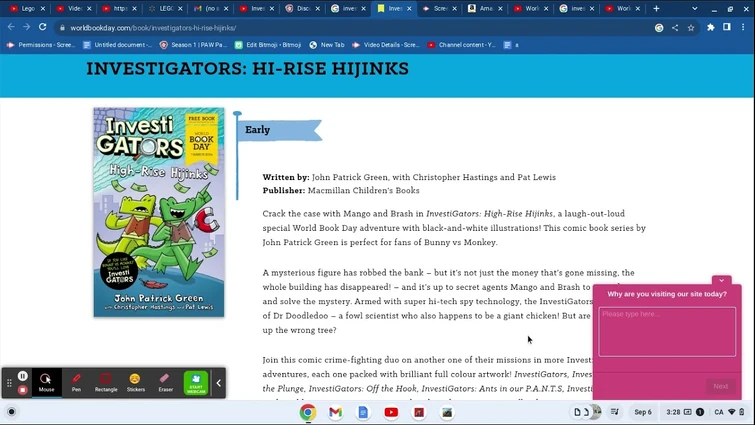
Task: Open the New Tab bookmark
Action: pyautogui.click(x=327, y=45)
